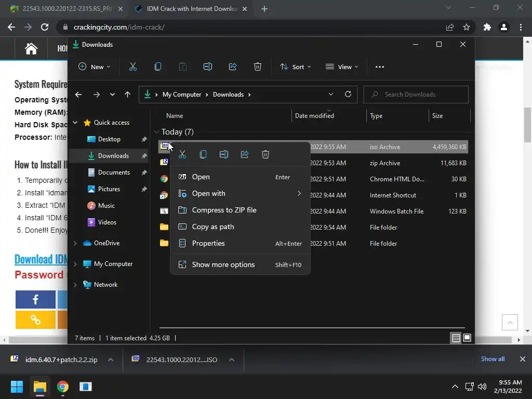532x399 pixels.
Task: Open Chrome from taskbar
Action: pyautogui.click(x=63, y=387)
